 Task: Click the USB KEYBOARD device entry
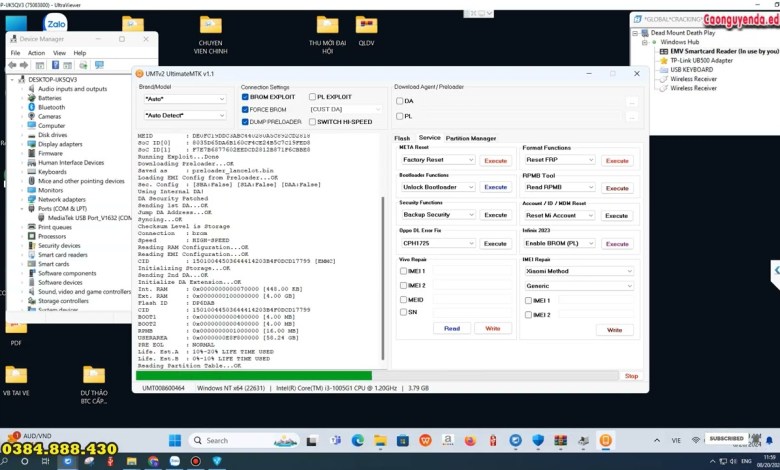692,69
